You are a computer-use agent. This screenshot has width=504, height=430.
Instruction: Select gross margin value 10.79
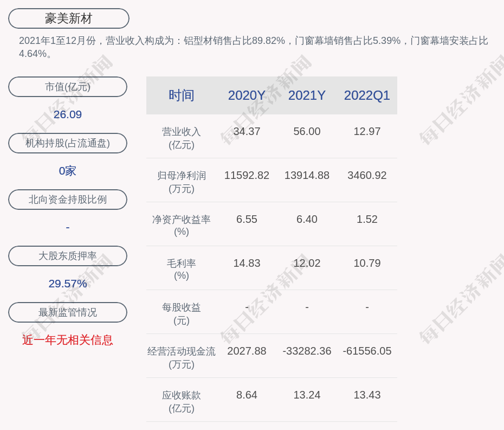pyautogui.click(x=367, y=263)
